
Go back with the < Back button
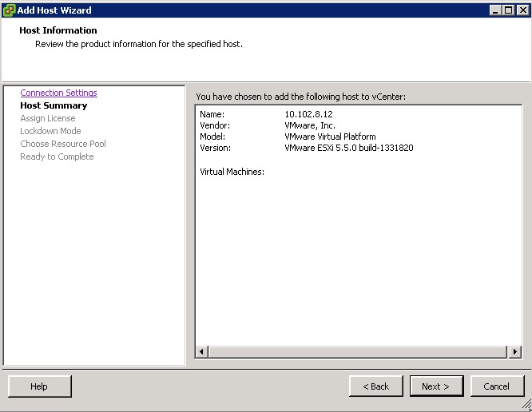(375, 386)
